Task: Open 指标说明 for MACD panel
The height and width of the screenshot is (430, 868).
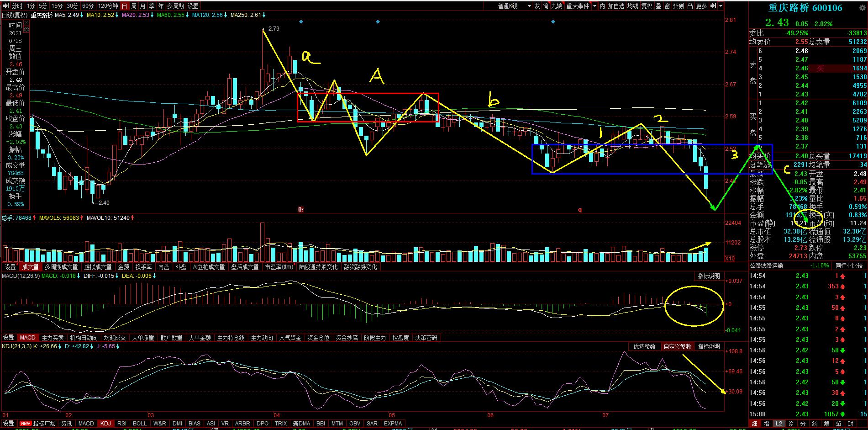Action: 709,276
